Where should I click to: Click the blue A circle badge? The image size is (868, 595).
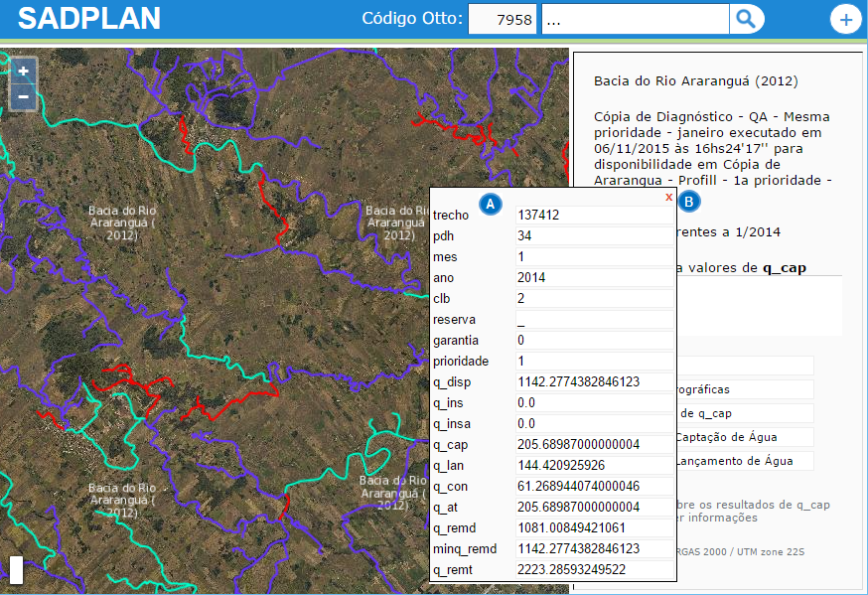click(x=489, y=203)
